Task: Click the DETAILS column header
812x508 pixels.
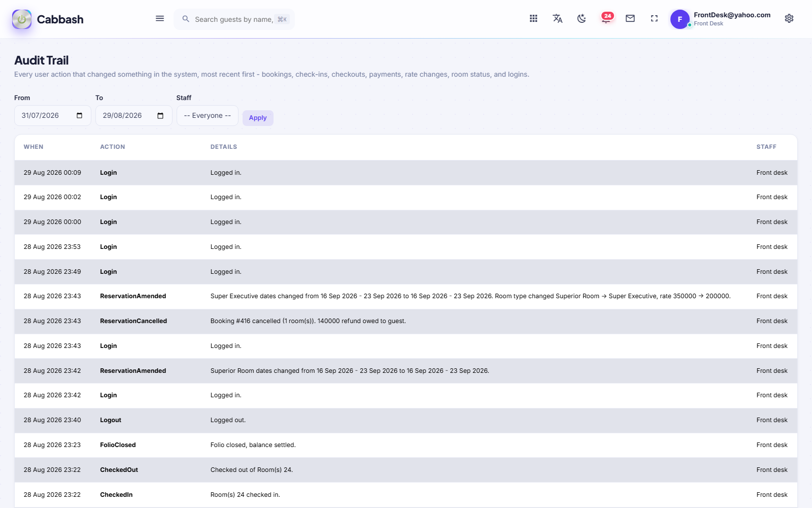Action: tap(224, 147)
